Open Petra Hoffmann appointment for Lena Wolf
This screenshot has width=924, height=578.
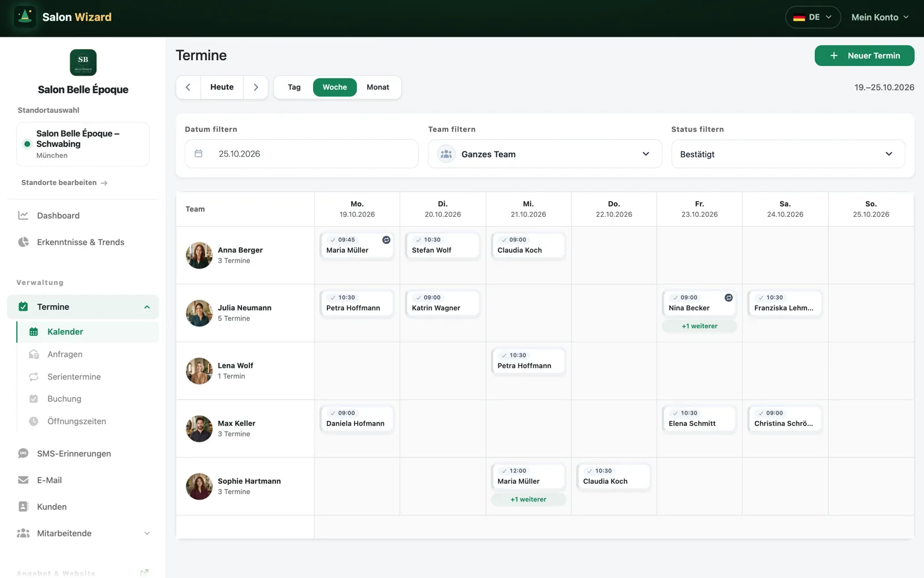(528, 361)
